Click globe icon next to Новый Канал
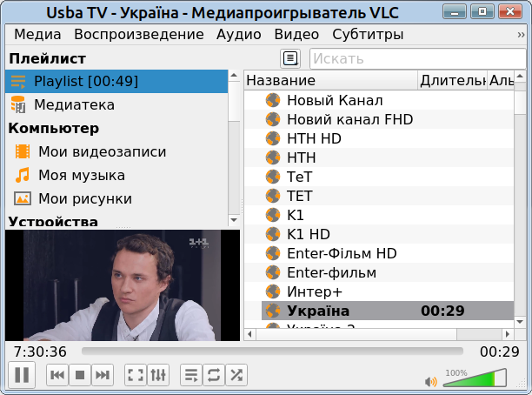The width and height of the screenshot is (532, 395). (273, 100)
